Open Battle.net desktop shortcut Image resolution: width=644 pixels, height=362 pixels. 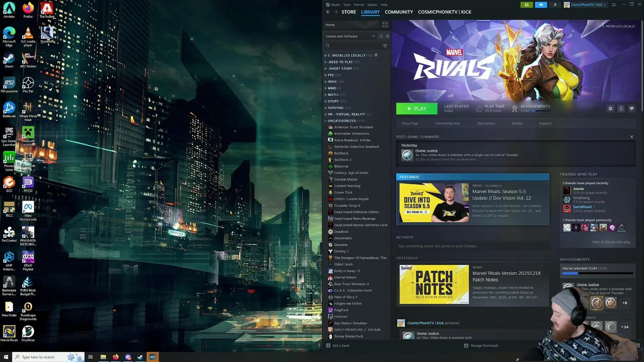pyautogui.click(x=9, y=110)
